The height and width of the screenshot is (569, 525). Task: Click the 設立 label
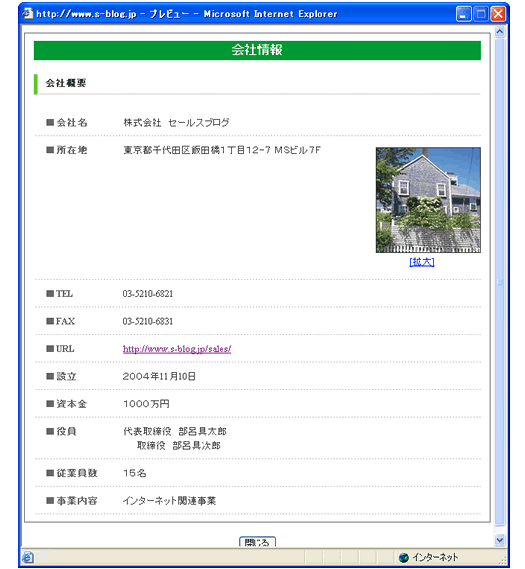pos(66,377)
